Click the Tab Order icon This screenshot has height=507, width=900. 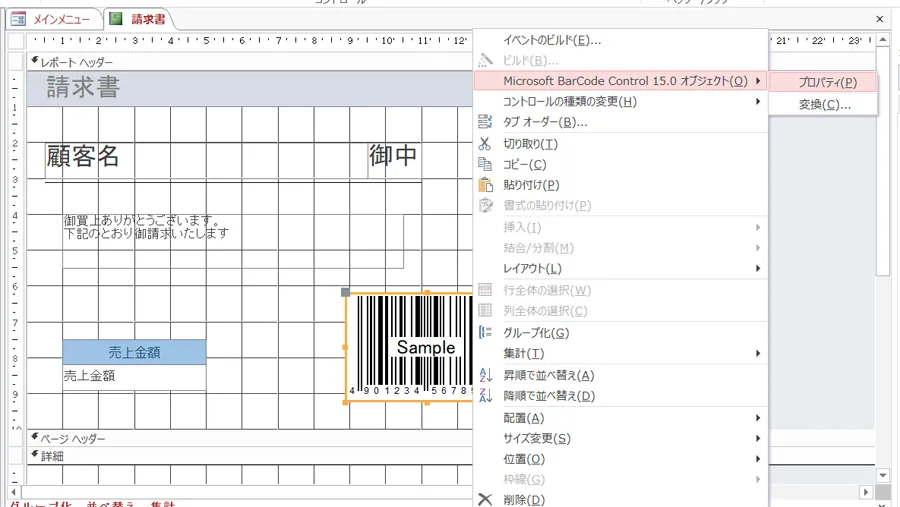pyautogui.click(x=486, y=122)
